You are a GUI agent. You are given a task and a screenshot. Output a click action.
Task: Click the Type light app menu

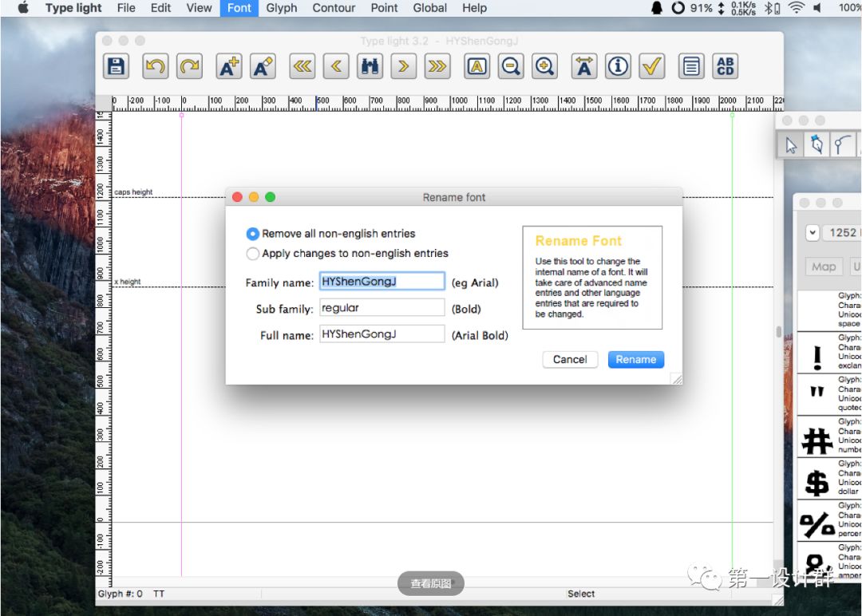(x=73, y=8)
